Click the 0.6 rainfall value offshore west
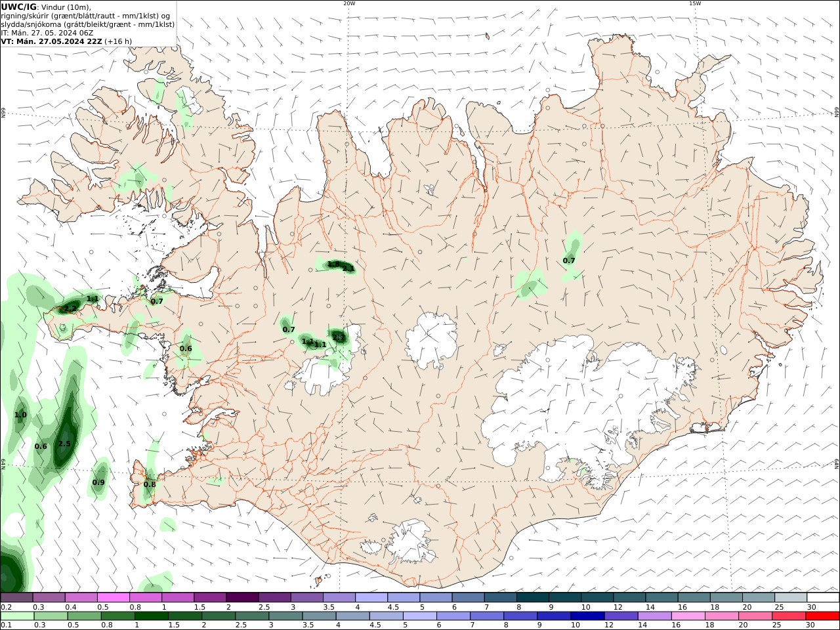 tap(41, 446)
